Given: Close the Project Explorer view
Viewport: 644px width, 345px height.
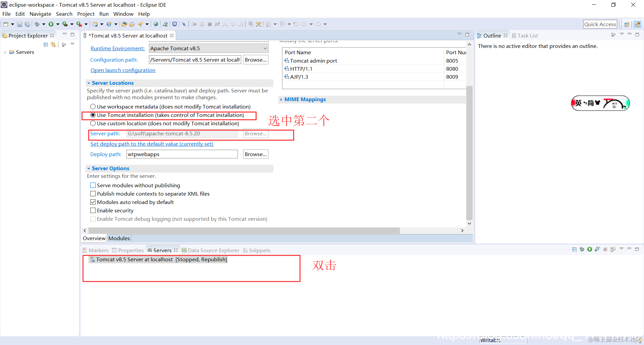Looking at the screenshot, I should 52,36.
